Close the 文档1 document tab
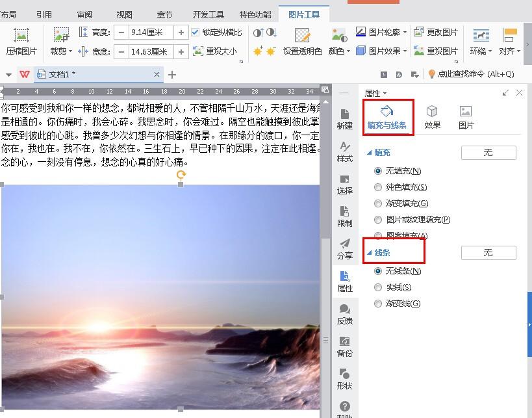The width and height of the screenshot is (532, 418). (157, 74)
